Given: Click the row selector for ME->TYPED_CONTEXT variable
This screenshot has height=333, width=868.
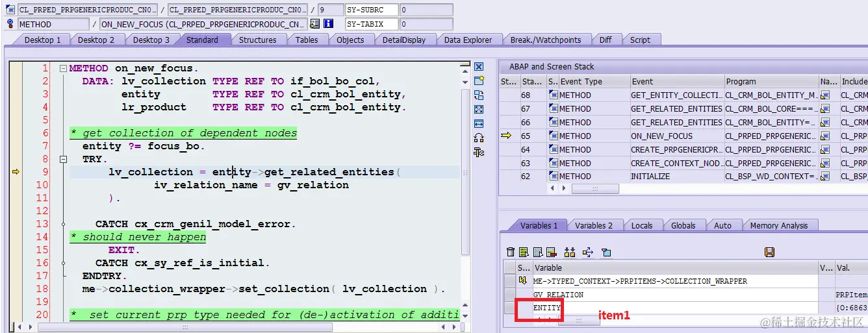Looking at the screenshot, I should click(x=510, y=281).
